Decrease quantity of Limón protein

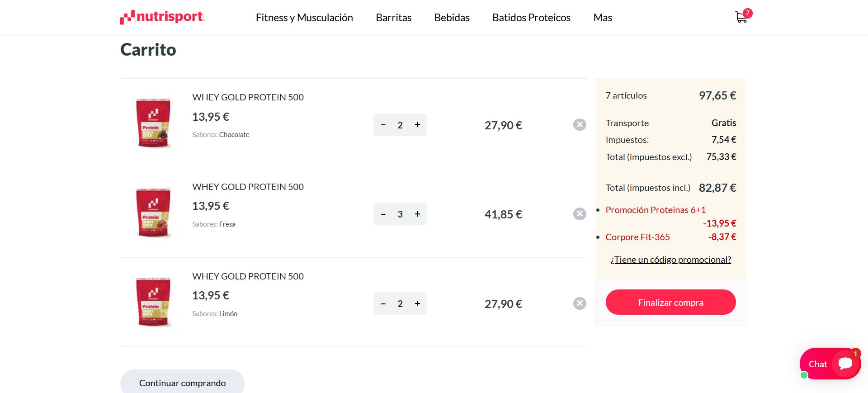[x=383, y=303]
